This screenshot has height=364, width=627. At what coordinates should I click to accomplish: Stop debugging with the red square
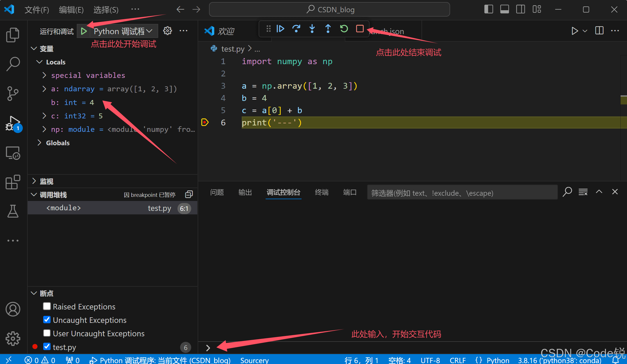360,29
